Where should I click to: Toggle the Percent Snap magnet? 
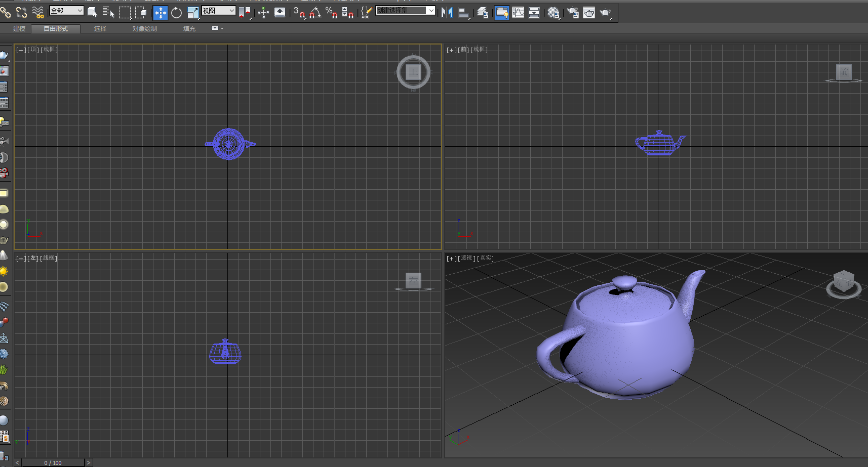(x=331, y=12)
